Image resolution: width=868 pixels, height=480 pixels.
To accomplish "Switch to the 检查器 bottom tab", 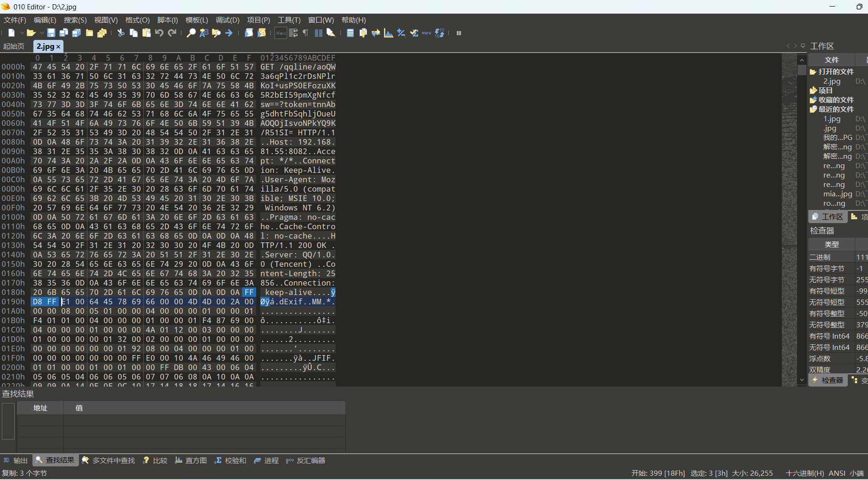I will pos(828,380).
